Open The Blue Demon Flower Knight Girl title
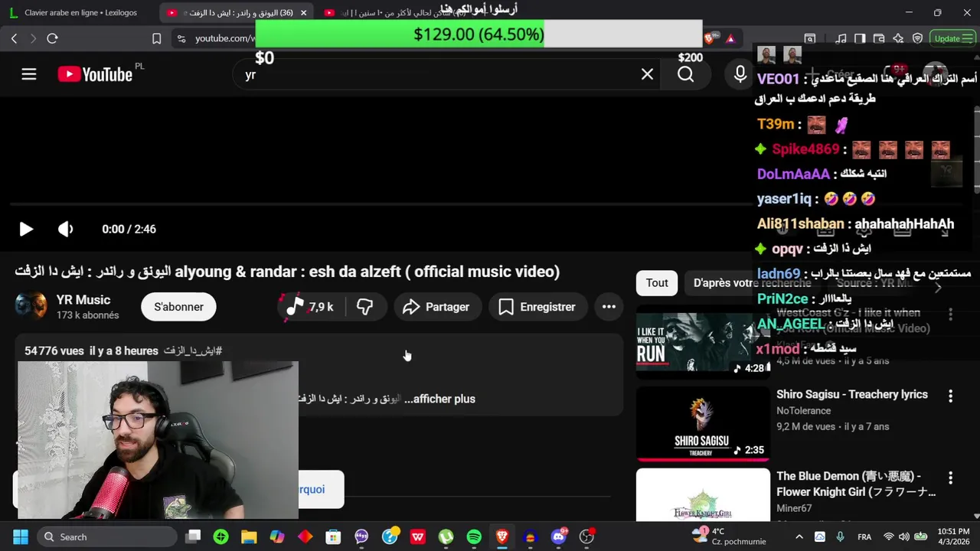 point(856,484)
